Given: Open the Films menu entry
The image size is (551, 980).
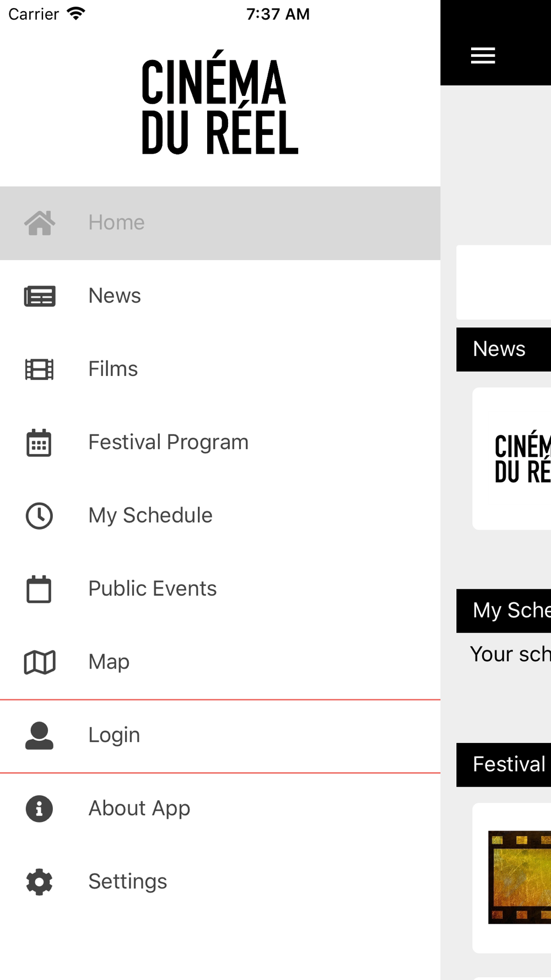Looking at the screenshot, I should tap(220, 369).
